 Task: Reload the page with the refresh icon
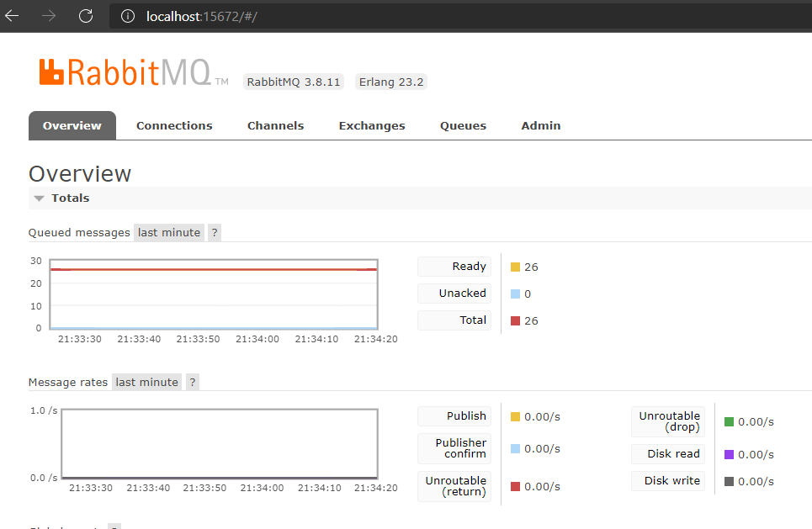tap(86, 16)
